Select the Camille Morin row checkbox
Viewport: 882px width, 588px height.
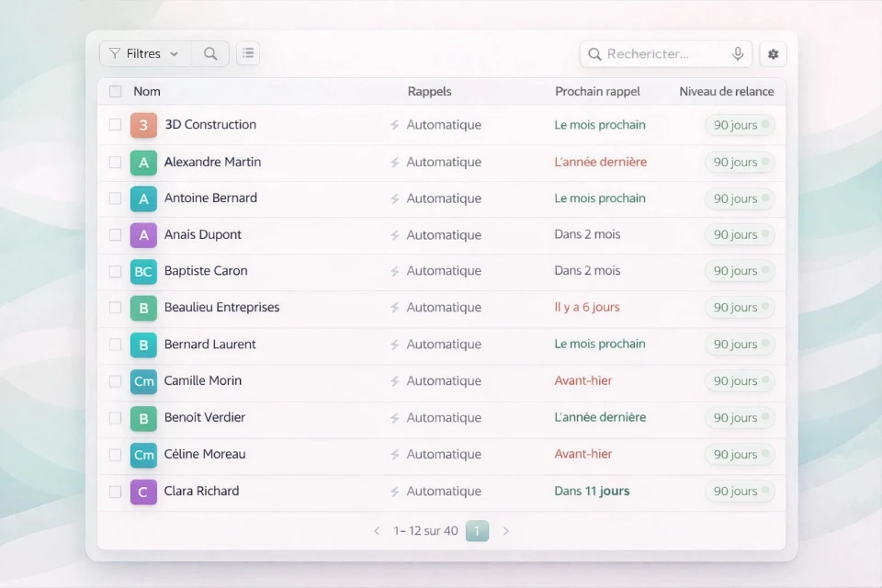click(115, 381)
